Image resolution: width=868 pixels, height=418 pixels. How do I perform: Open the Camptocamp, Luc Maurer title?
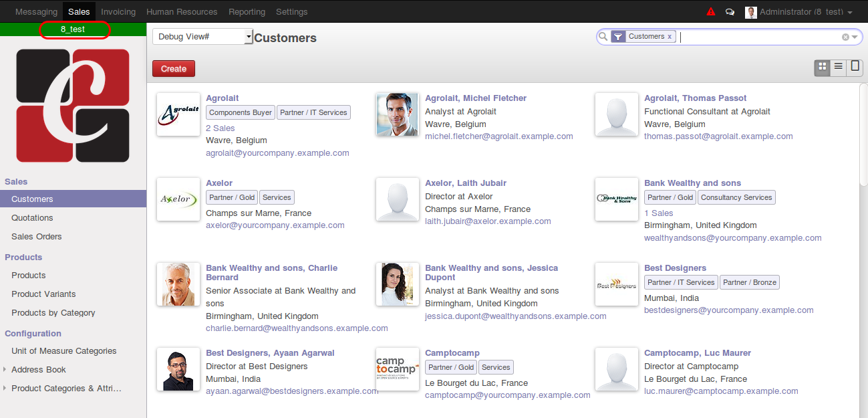[x=698, y=352]
